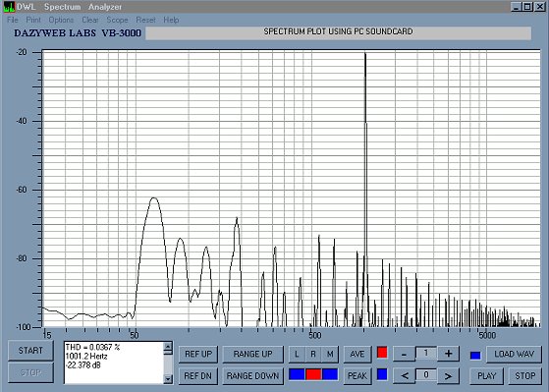Click the red channel indicator under R
The height and width of the screenshot is (392, 549).
coord(313,374)
